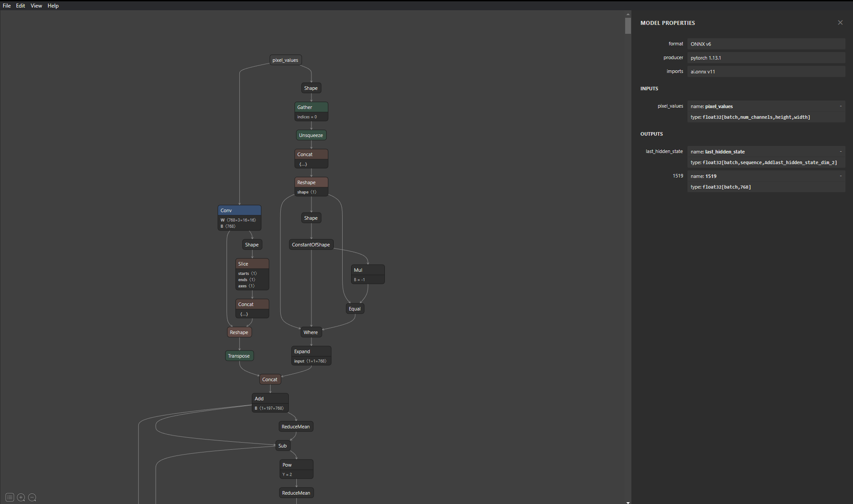This screenshot has width=853, height=504.
Task: Open the View menu
Action: click(36, 5)
